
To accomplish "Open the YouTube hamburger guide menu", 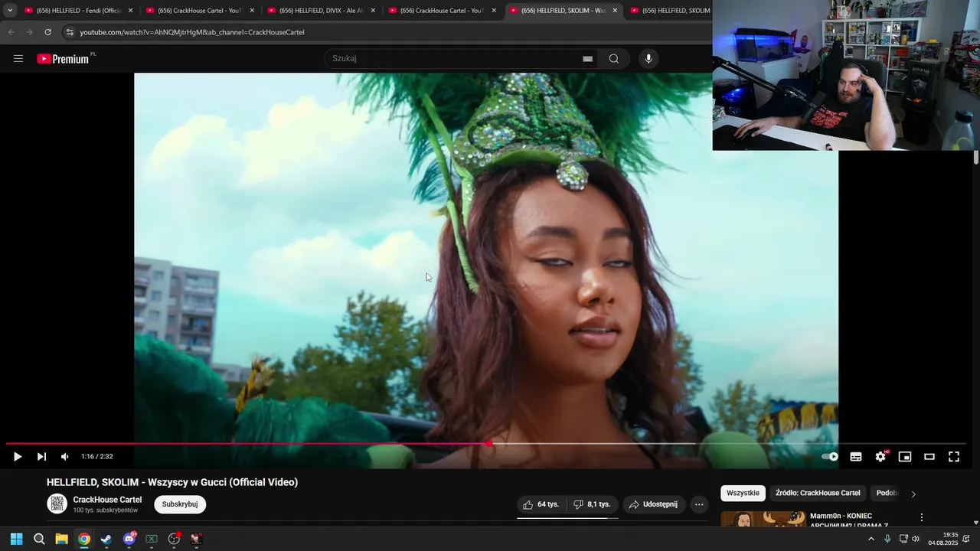I will (18, 58).
